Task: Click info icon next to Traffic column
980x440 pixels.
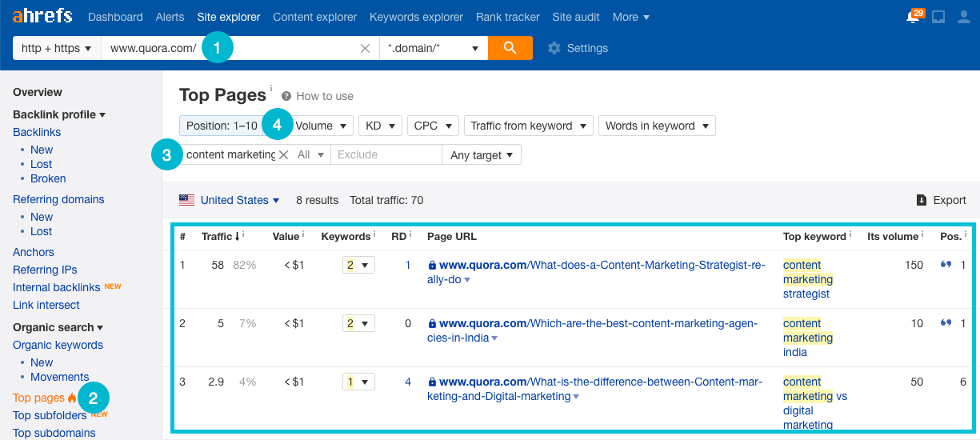Action: pos(243,234)
